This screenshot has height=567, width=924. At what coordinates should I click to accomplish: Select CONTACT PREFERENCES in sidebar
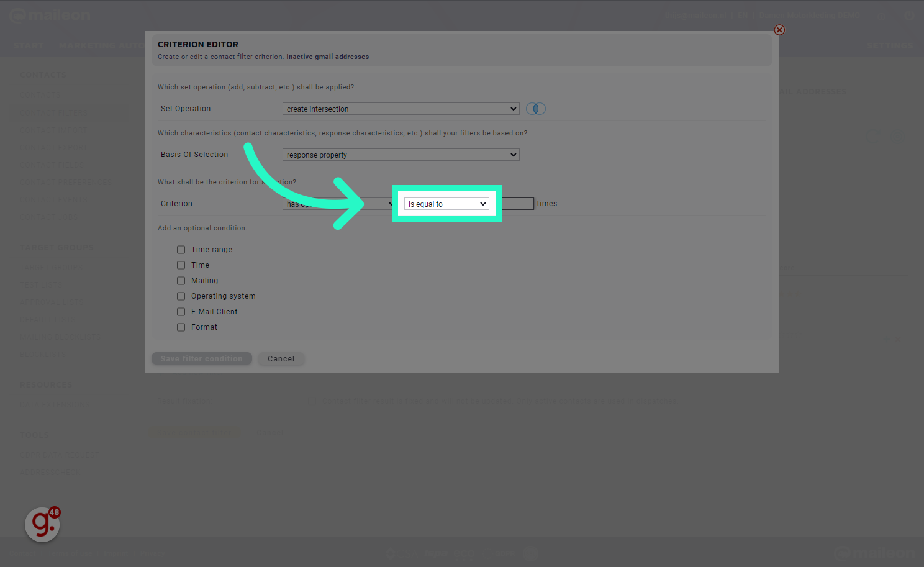point(66,183)
